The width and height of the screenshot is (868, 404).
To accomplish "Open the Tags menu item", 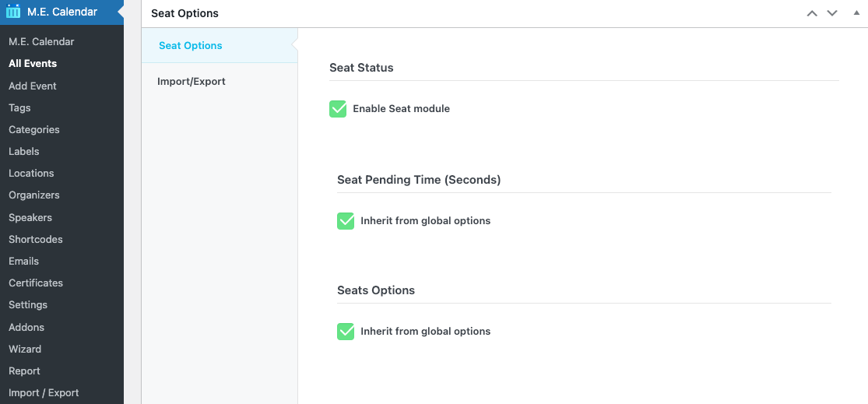I will coord(19,108).
